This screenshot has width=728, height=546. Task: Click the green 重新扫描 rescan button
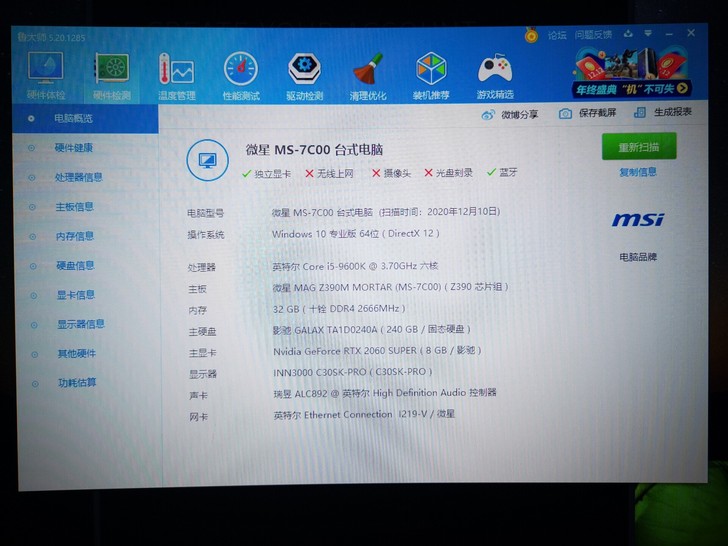[x=639, y=147]
